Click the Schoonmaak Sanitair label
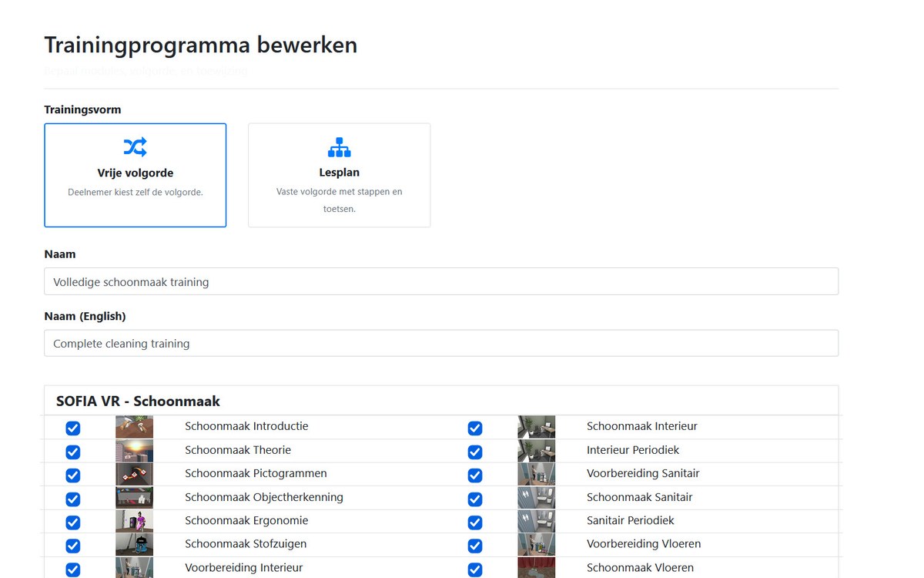This screenshot has width=924, height=578. point(640,497)
